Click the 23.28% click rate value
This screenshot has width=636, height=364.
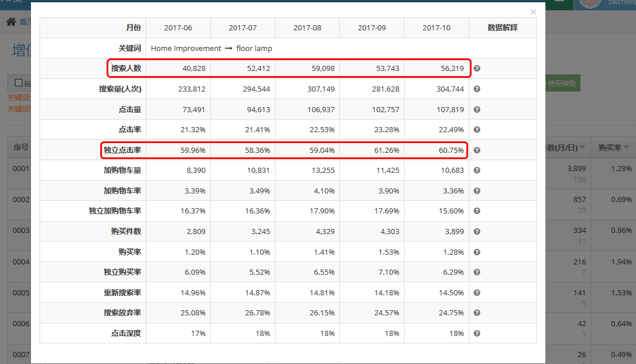[x=387, y=130]
